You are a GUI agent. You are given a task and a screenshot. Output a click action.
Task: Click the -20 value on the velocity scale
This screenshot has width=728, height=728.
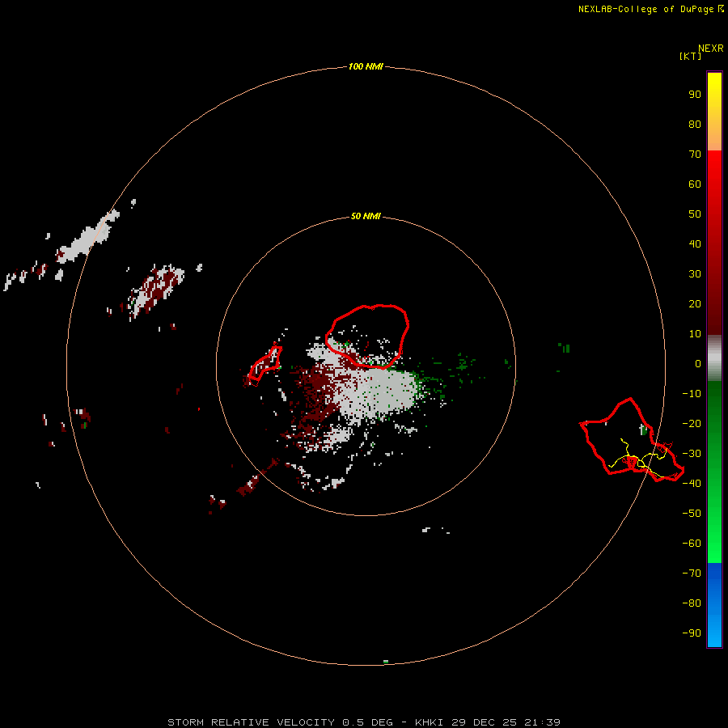692,423
